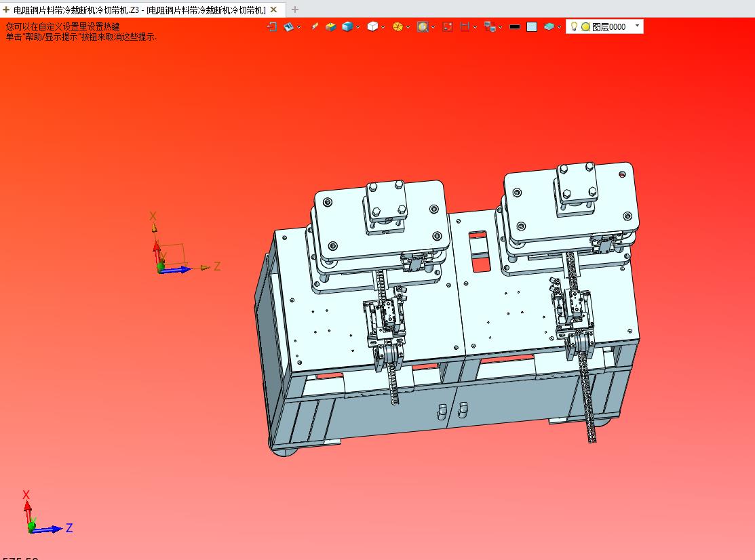Click the magnifier zoom icon

coord(423,27)
